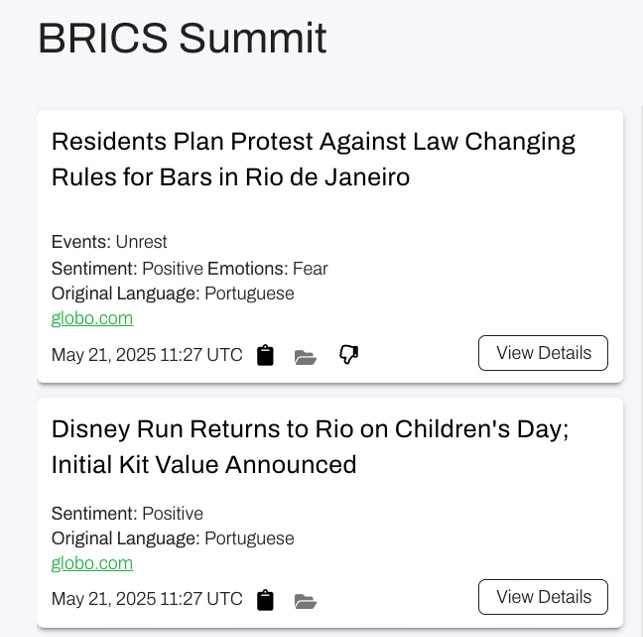The height and width of the screenshot is (637, 643).
Task: Click thumbs-down icon on protest article
Action: point(349,354)
